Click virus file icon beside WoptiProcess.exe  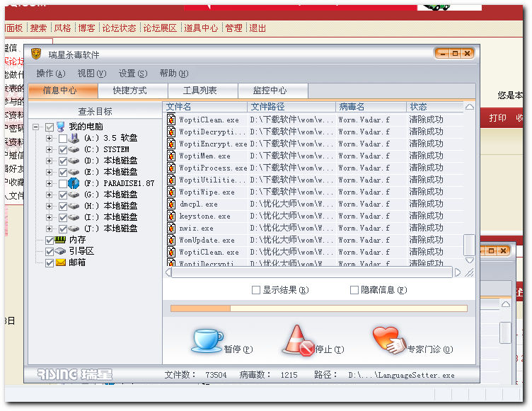[171, 168]
